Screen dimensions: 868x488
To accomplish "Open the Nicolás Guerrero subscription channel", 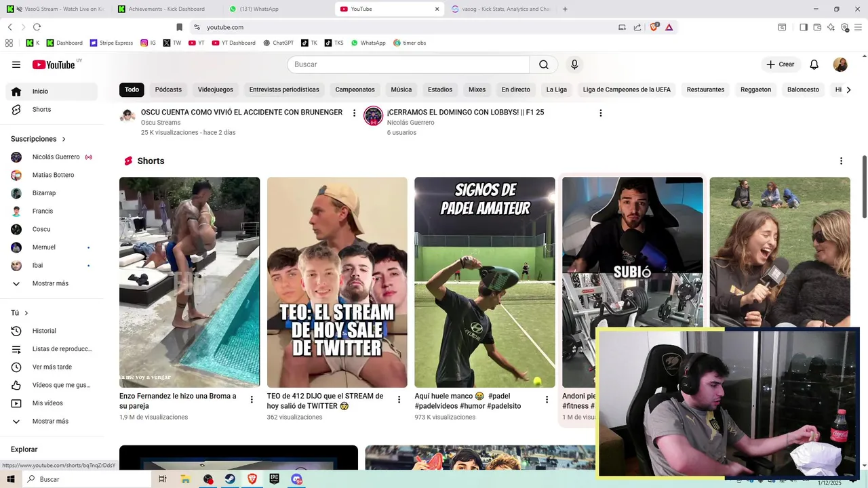I will point(52,157).
